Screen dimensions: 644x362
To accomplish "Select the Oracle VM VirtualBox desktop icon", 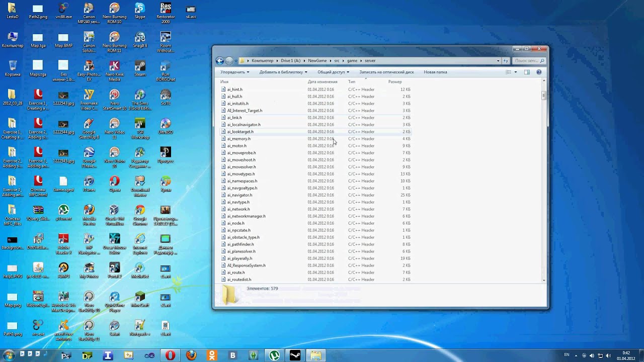I will tap(114, 216).
